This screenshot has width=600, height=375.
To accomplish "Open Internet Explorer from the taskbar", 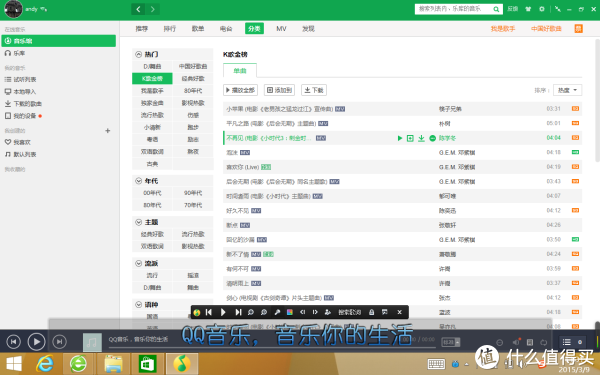I will [45, 364].
